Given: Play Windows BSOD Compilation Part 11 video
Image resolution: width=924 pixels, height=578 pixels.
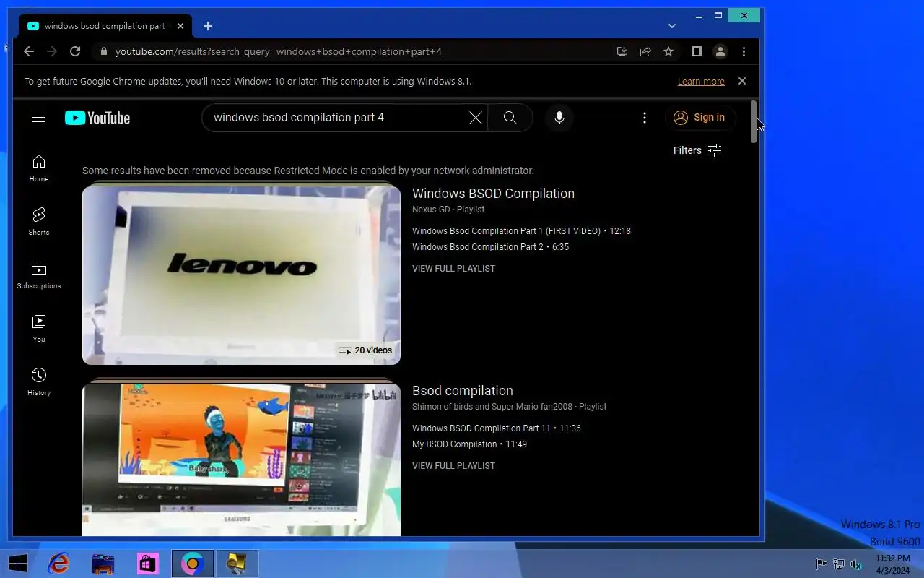Looking at the screenshot, I should [x=496, y=428].
